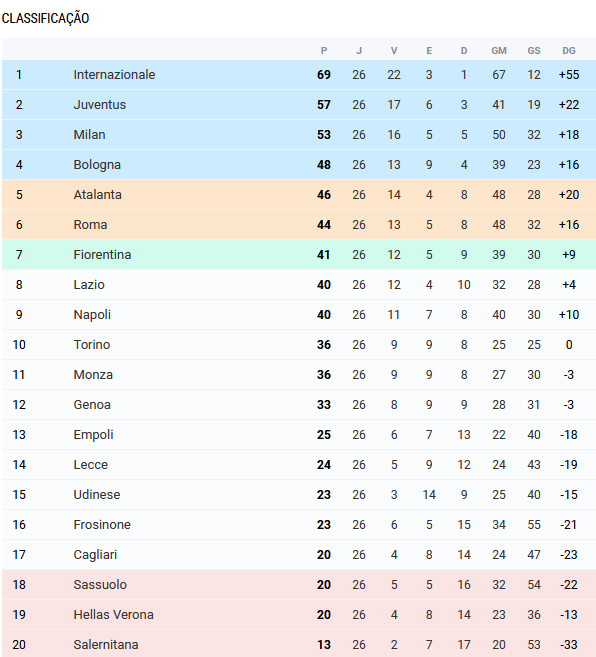
Task: Click the GM goals scored header
Action: point(499,51)
